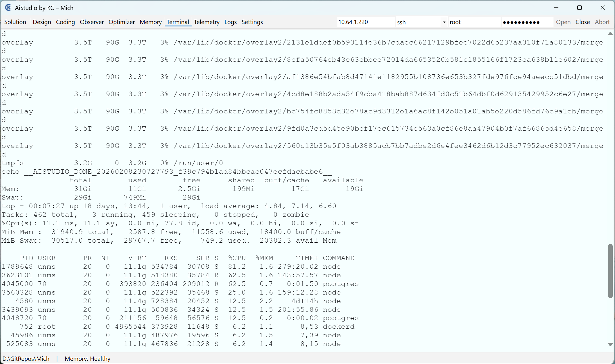Click the Open connection button
Image resolution: width=615 pixels, height=364 pixels.
(x=563, y=22)
